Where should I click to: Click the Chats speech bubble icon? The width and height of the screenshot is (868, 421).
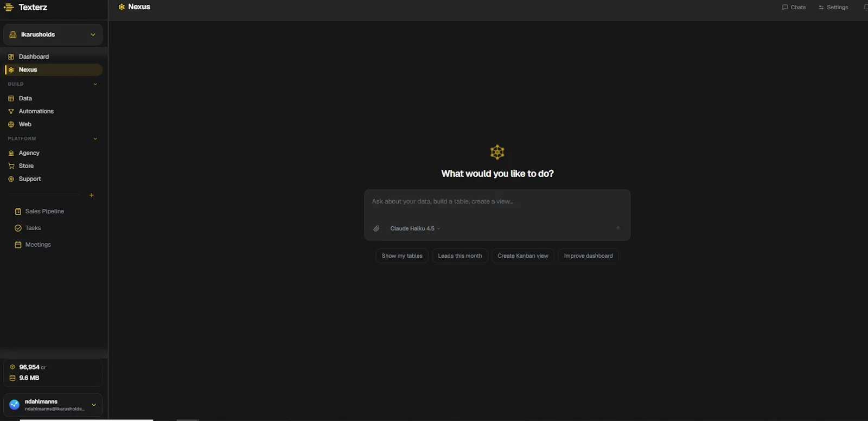785,8
